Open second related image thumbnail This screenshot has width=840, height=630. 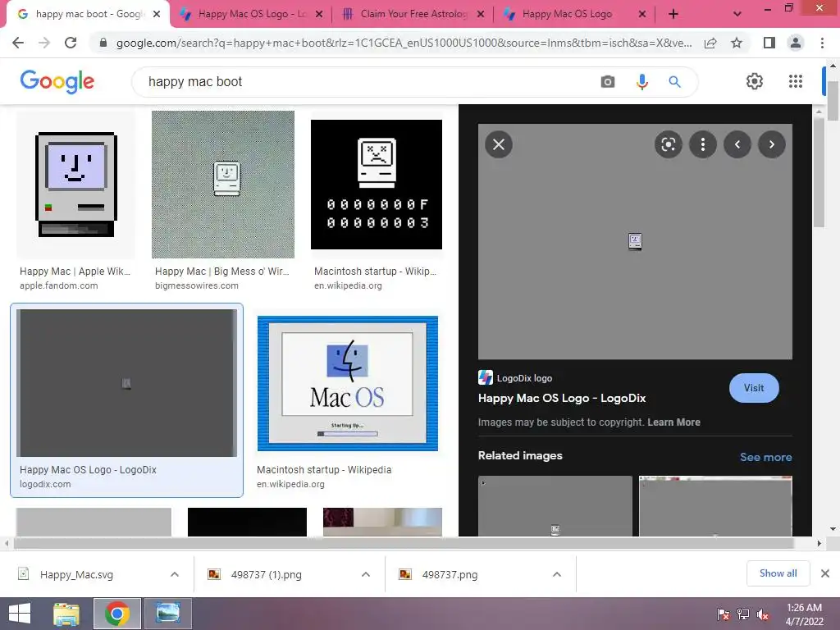pos(715,505)
